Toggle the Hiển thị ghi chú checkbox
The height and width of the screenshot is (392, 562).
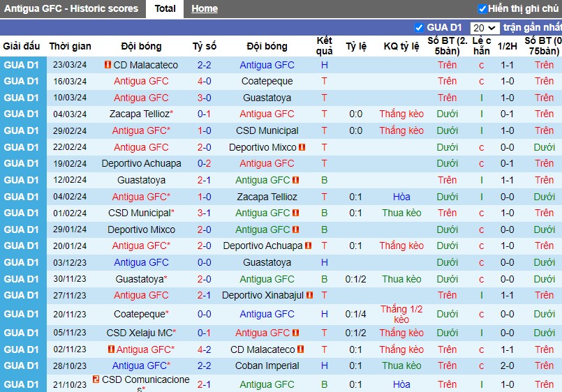pos(482,8)
